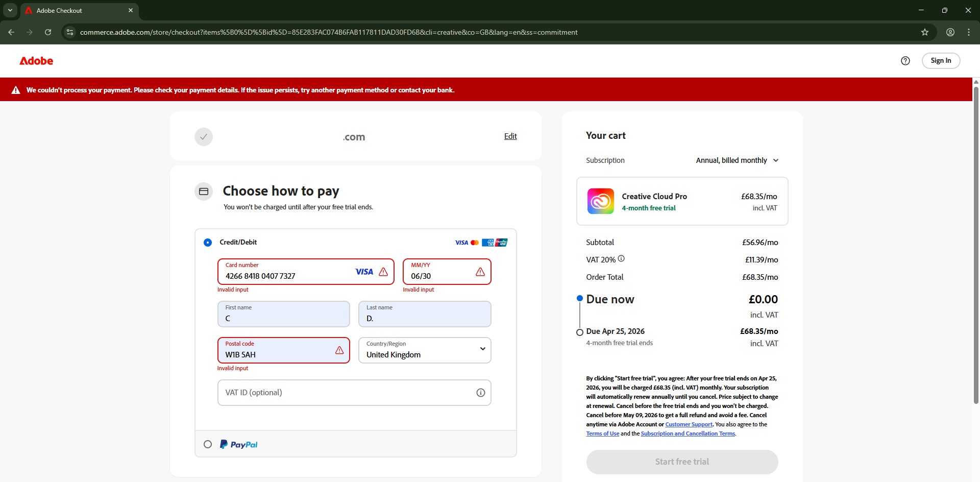Image resolution: width=980 pixels, height=482 pixels.
Task: Click the card number warning icon
Action: point(383,272)
